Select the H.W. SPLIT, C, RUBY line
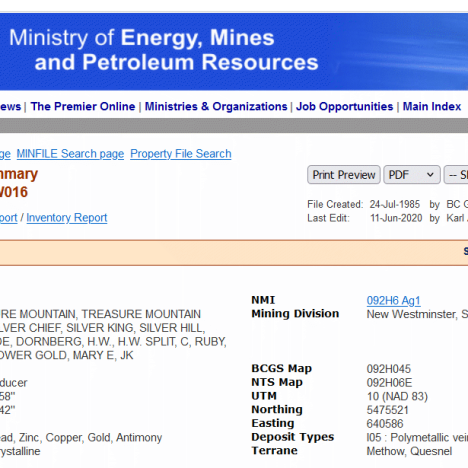468x468 pixels. 113,341
